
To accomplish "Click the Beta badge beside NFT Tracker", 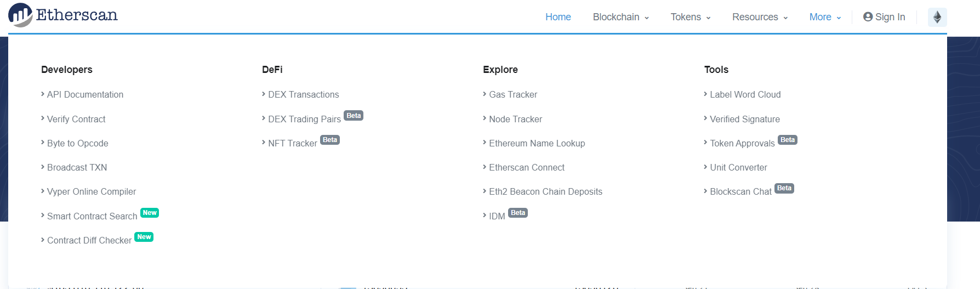I will click(330, 140).
